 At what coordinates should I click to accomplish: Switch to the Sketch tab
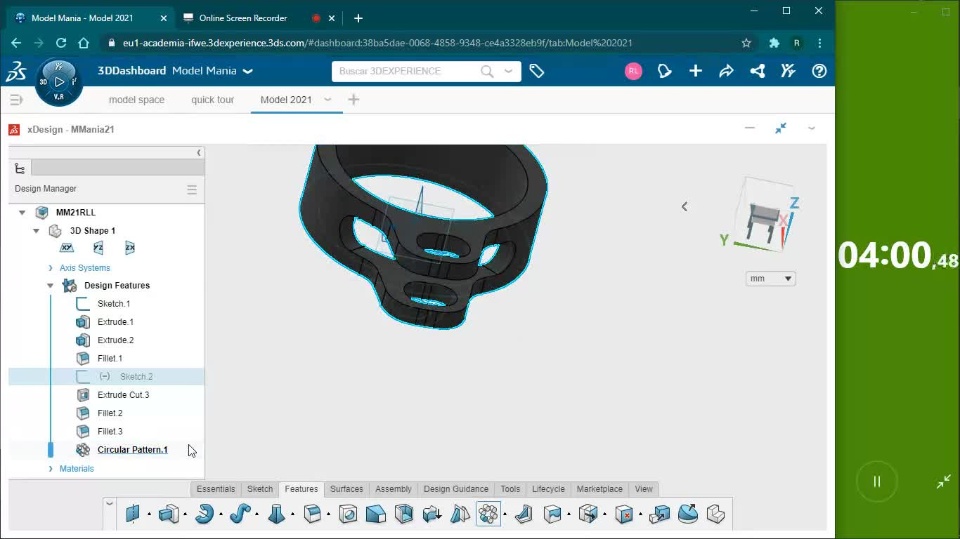(260, 489)
